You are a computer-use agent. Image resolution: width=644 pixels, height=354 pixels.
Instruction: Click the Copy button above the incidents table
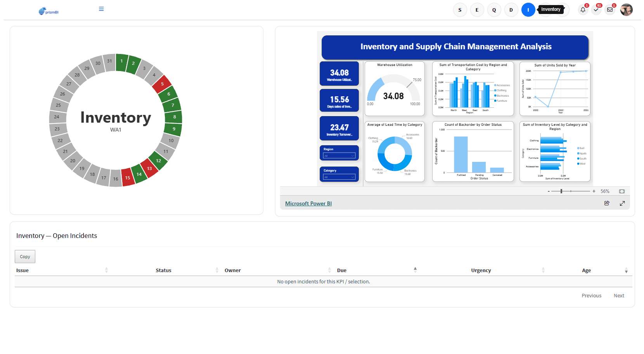click(x=25, y=257)
